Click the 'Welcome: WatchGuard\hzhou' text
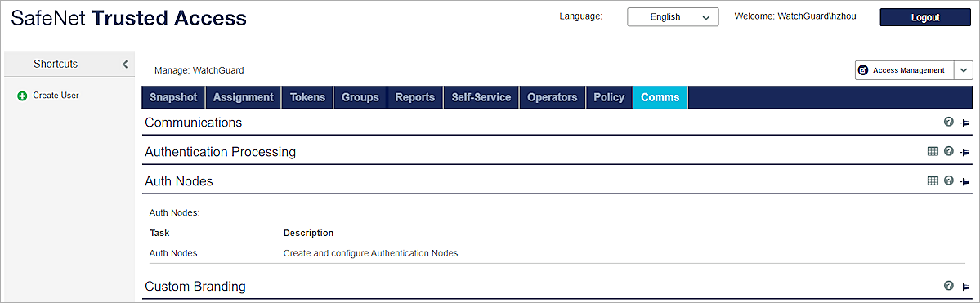 [795, 17]
